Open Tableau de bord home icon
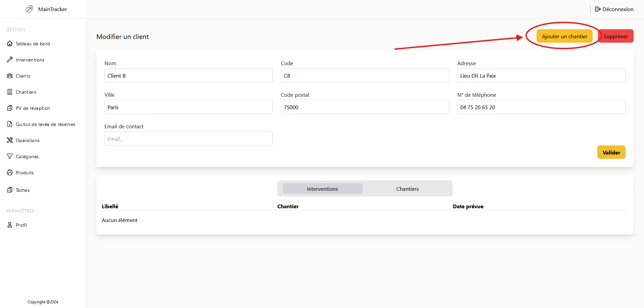 10,44
